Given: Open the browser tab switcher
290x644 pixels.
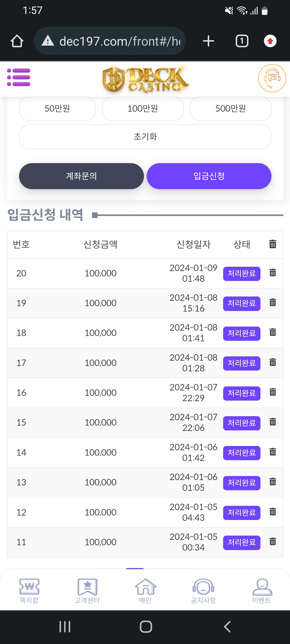Looking at the screenshot, I should point(242,41).
